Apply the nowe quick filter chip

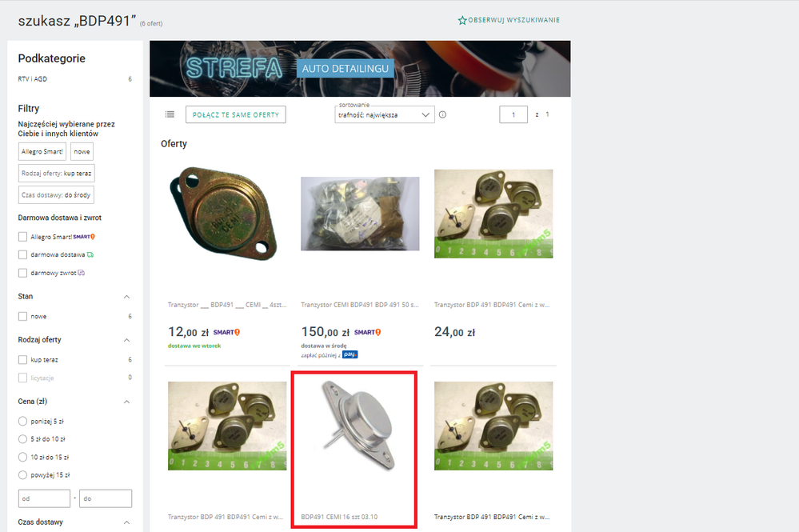click(x=82, y=152)
